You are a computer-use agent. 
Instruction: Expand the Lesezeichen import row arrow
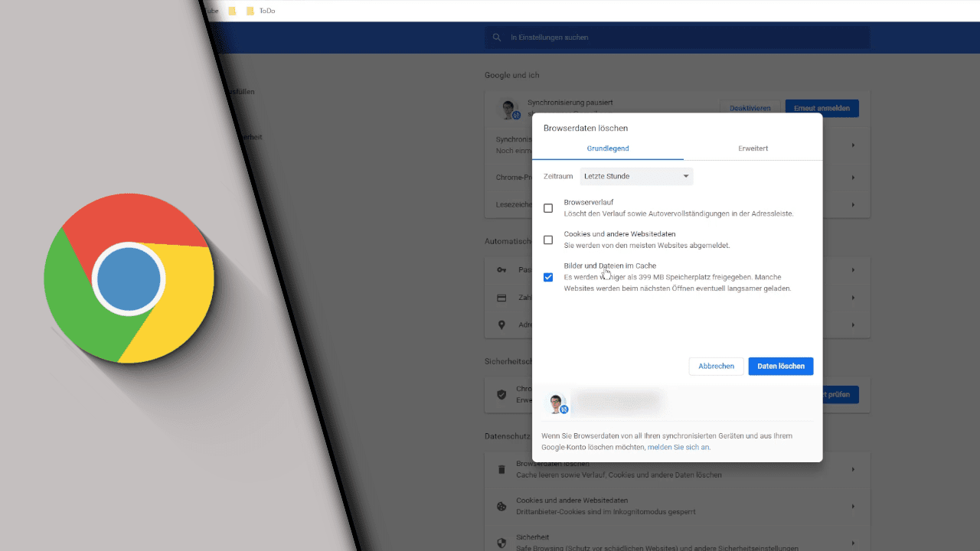coord(853,205)
